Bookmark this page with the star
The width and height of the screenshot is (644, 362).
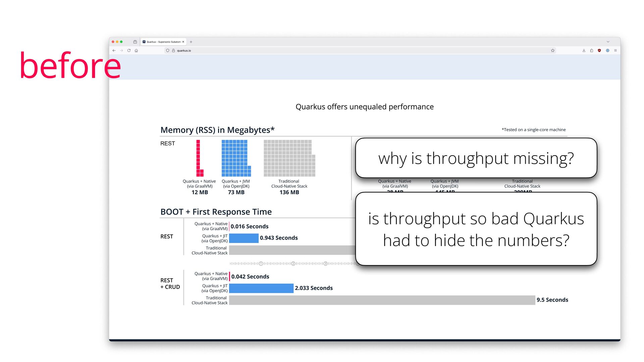[x=553, y=51]
